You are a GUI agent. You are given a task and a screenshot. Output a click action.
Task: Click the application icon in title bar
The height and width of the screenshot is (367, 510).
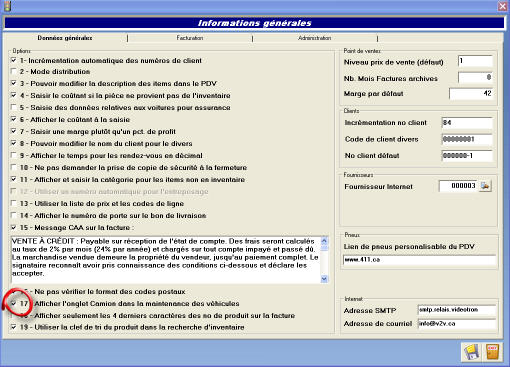point(7,6)
